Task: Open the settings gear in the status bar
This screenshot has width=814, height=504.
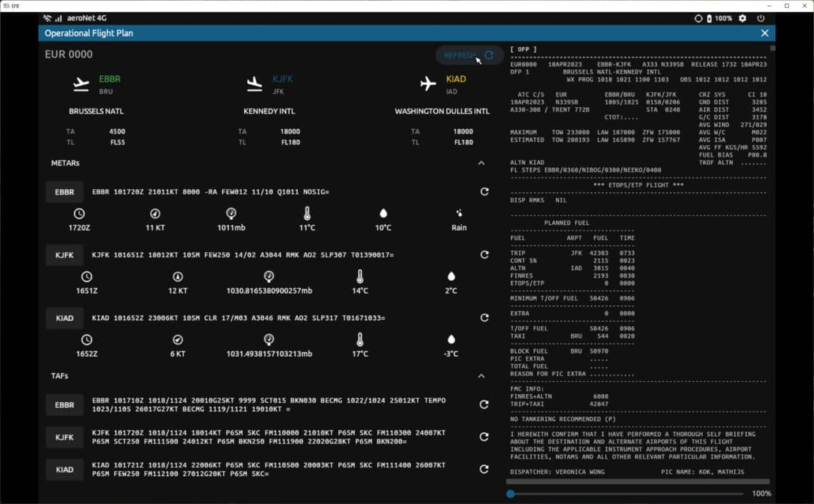Action: click(x=741, y=18)
